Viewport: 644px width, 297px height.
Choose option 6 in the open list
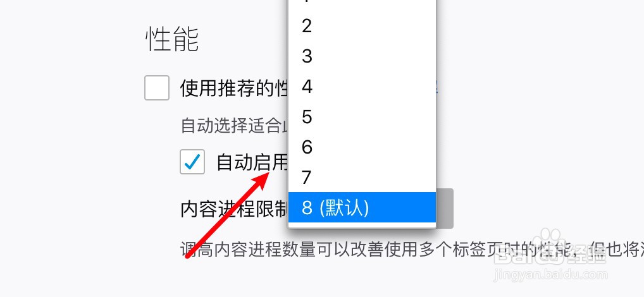(362, 147)
